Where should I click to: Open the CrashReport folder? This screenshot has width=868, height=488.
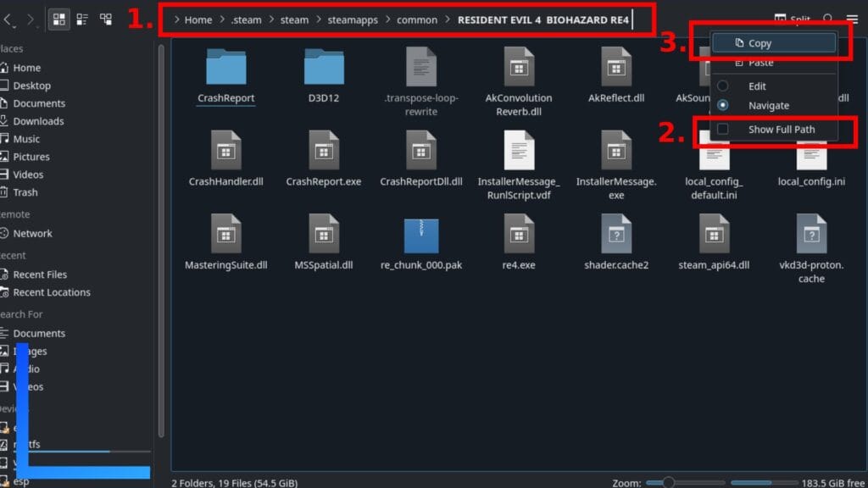pos(225,66)
